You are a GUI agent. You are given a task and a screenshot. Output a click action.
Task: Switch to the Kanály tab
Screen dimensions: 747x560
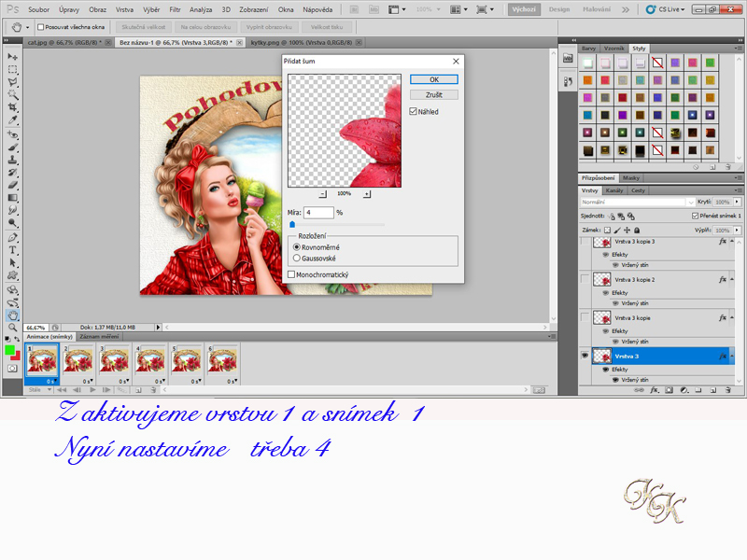tap(614, 190)
